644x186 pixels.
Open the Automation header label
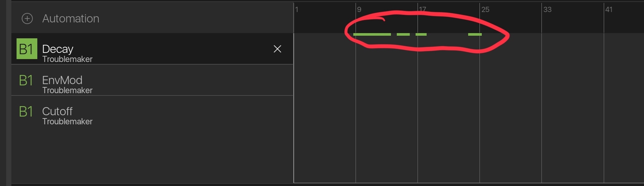71,19
